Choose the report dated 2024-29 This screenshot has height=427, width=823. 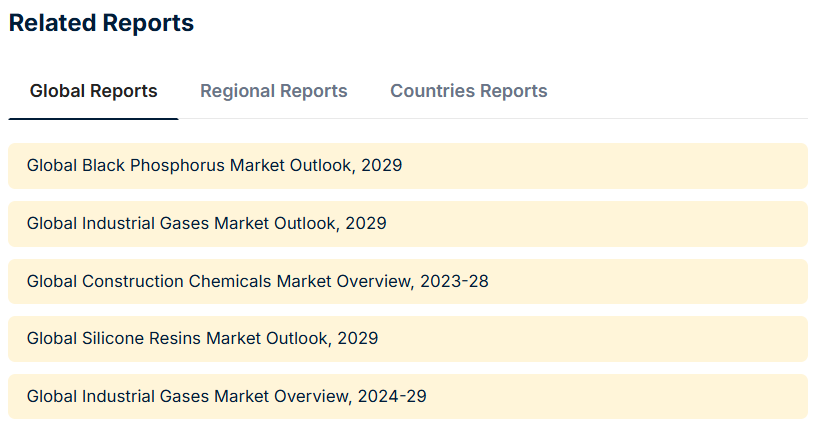click(226, 396)
